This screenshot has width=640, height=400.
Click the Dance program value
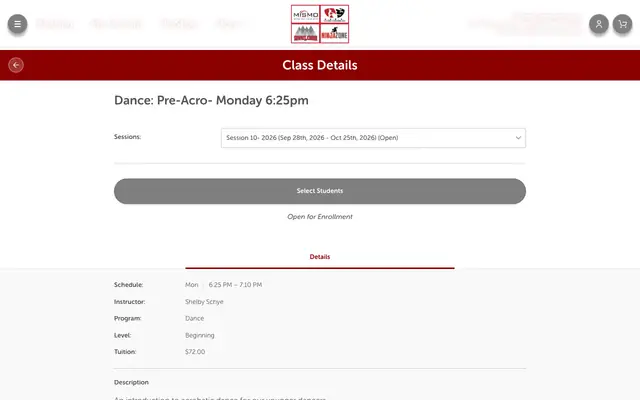coord(194,318)
